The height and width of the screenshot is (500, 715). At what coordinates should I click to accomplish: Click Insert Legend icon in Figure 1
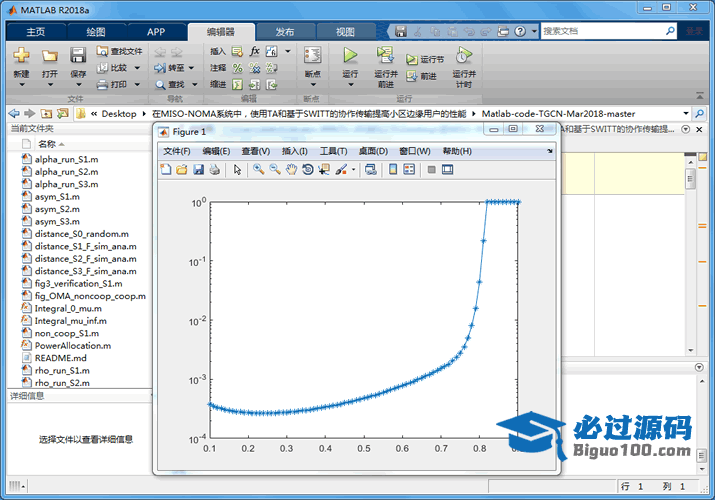(409, 170)
